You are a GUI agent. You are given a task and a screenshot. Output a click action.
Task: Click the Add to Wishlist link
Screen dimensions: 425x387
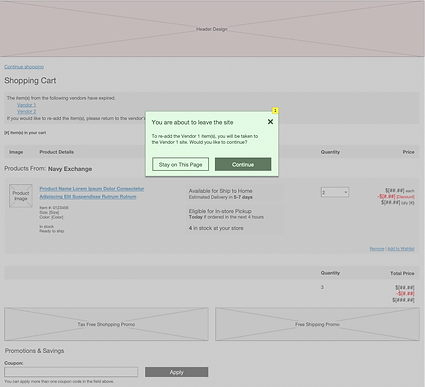click(401, 249)
